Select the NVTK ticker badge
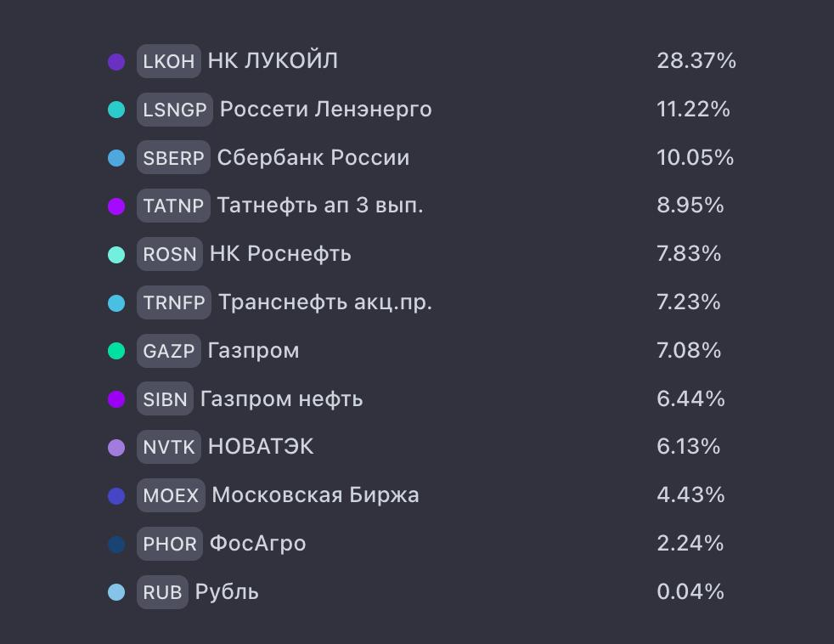The image size is (834, 644). 169,447
